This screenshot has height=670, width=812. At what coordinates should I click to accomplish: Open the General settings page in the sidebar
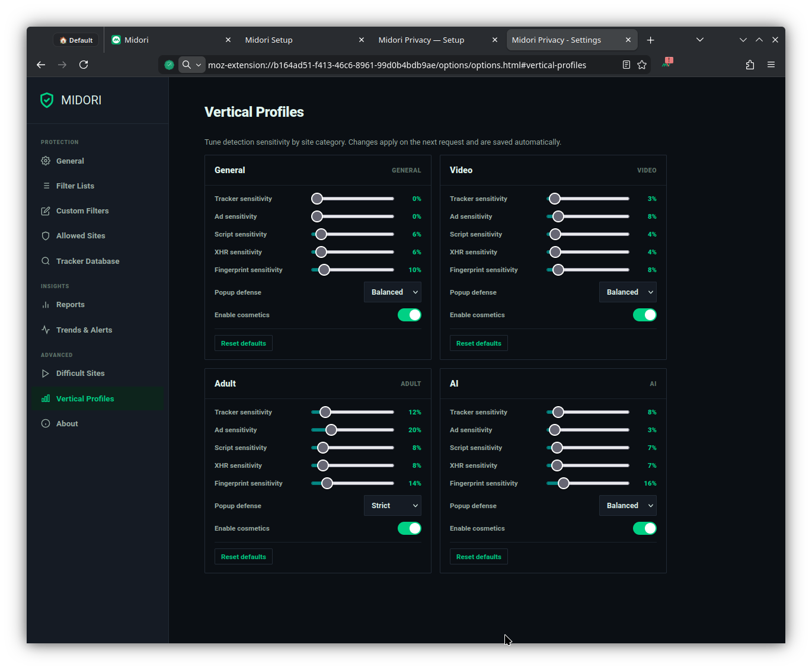tap(98, 161)
